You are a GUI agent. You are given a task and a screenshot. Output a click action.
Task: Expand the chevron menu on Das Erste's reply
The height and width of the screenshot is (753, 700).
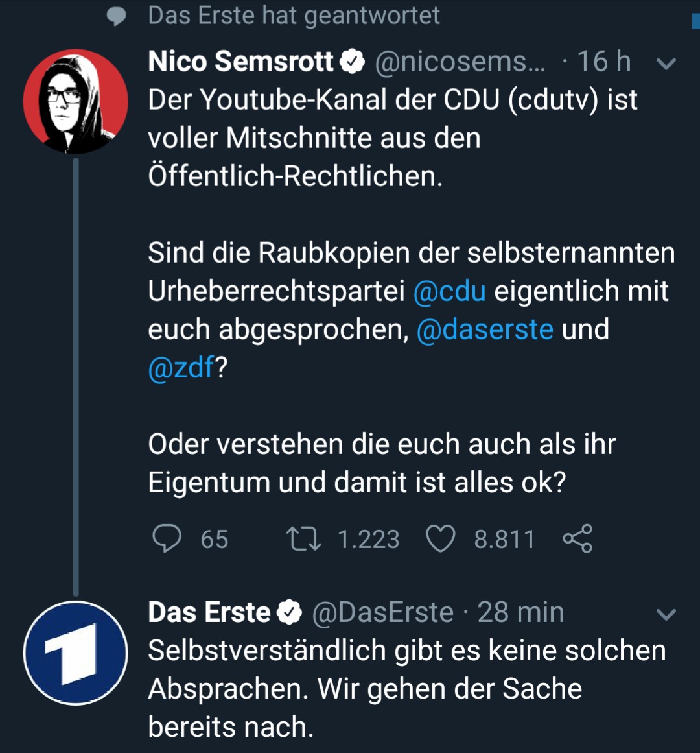coord(666,614)
